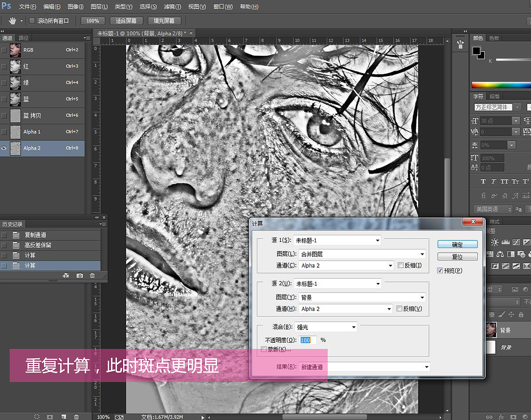Viewport: 531px width, 420px height.
Task: Click the foreground color swatch
Action: pyautogui.click(x=477, y=51)
